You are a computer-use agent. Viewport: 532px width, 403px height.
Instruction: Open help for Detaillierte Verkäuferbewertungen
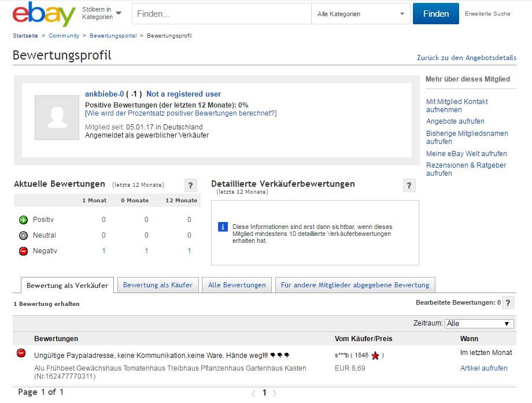pyautogui.click(x=409, y=186)
